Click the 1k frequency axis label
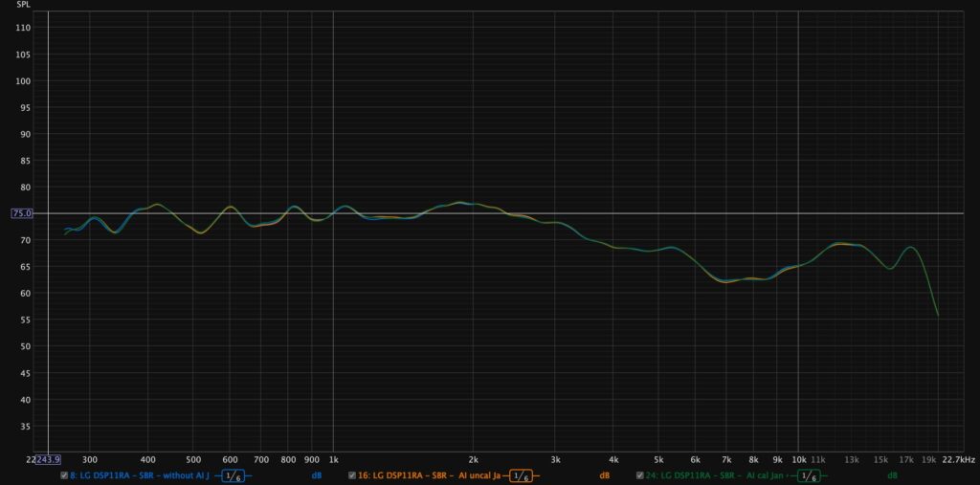Screen dimensions: 980x485 click(333, 459)
